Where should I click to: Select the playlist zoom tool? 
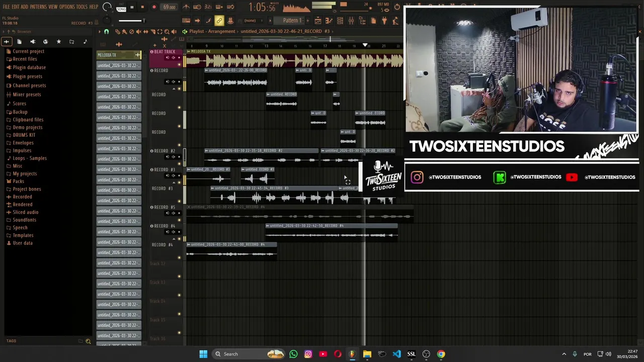167,32
